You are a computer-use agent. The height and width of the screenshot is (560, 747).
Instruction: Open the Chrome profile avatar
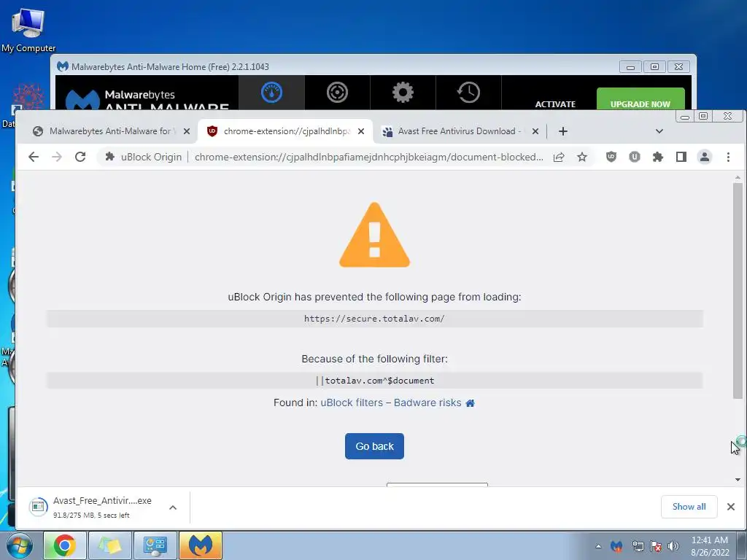click(x=705, y=157)
